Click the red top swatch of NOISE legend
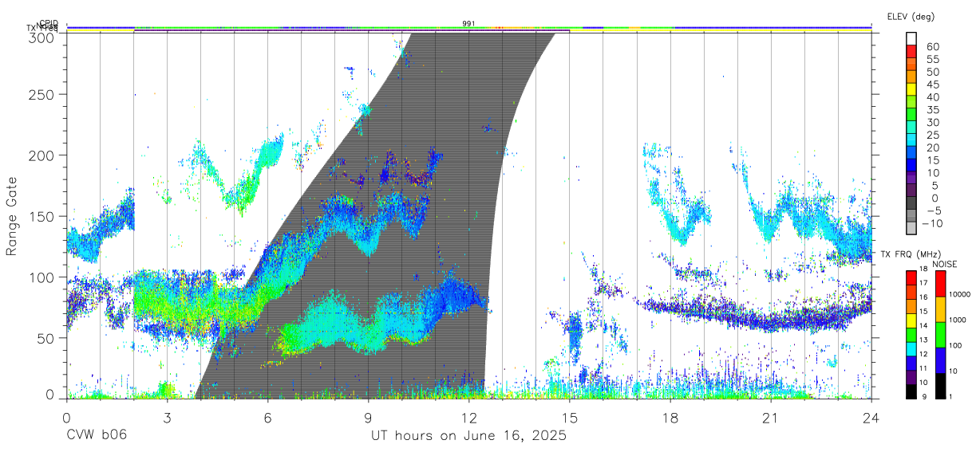980x452 pixels. [x=940, y=284]
